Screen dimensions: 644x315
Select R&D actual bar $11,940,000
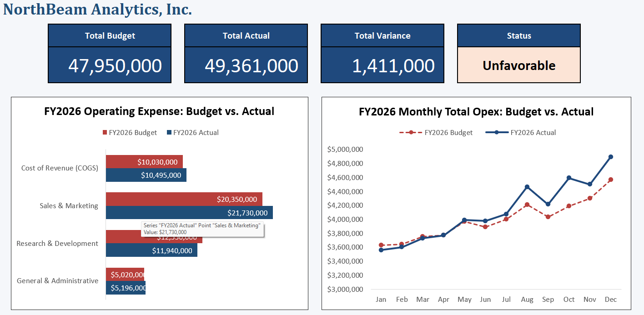coord(151,250)
